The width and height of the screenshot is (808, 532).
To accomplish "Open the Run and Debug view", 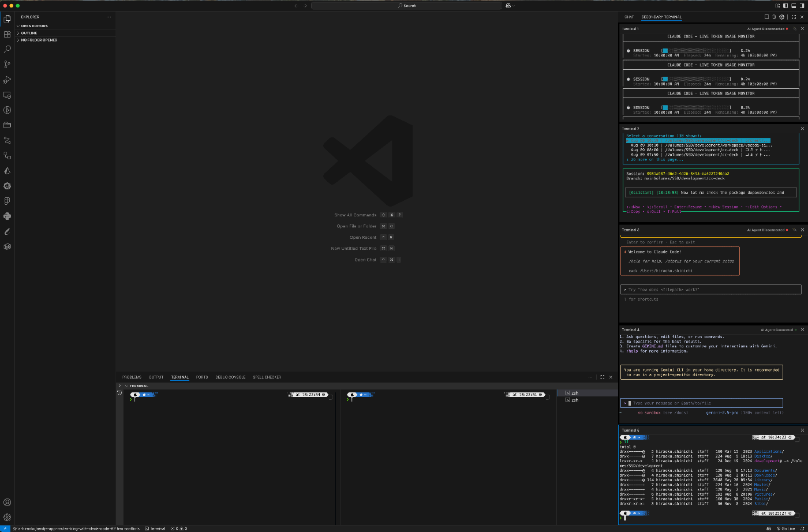I will tap(8, 80).
